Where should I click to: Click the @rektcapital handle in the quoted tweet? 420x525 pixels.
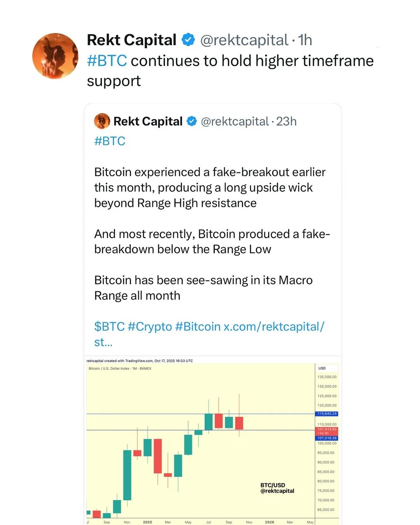(x=235, y=121)
